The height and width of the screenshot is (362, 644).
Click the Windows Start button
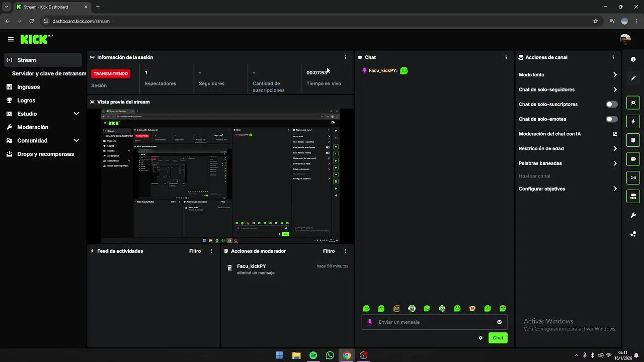(x=279, y=355)
